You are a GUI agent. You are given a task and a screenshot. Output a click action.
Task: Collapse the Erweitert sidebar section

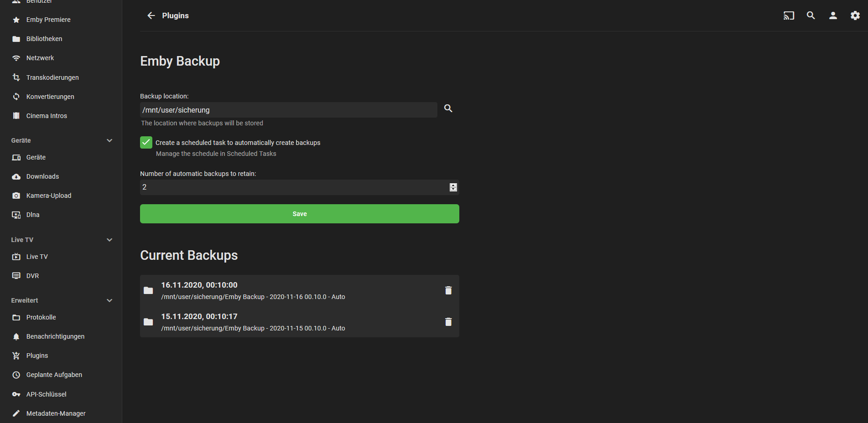click(109, 300)
